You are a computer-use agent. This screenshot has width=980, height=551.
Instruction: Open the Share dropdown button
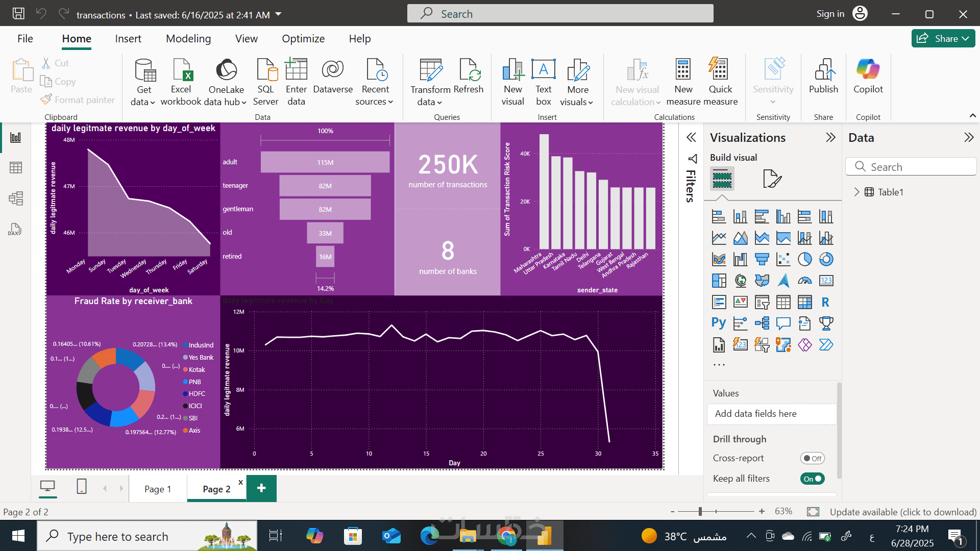tap(943, 38)
